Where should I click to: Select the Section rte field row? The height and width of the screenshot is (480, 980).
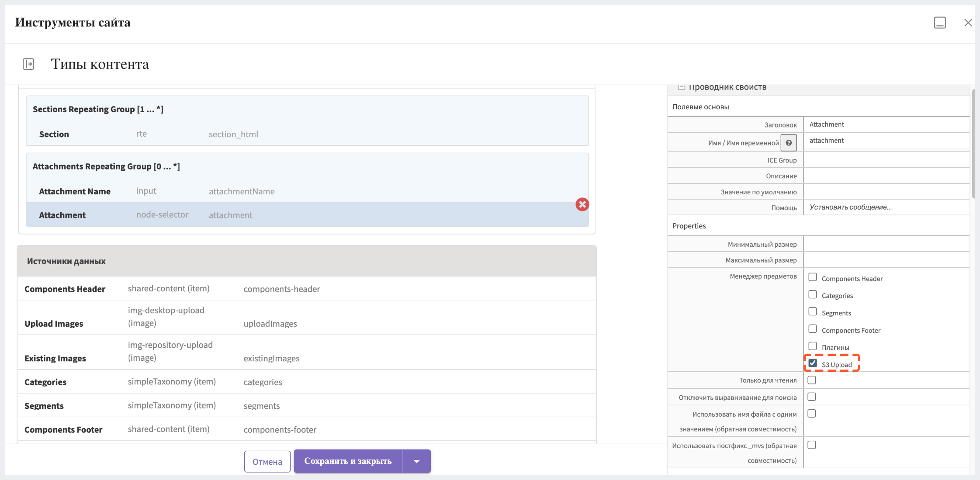(307, 134)
